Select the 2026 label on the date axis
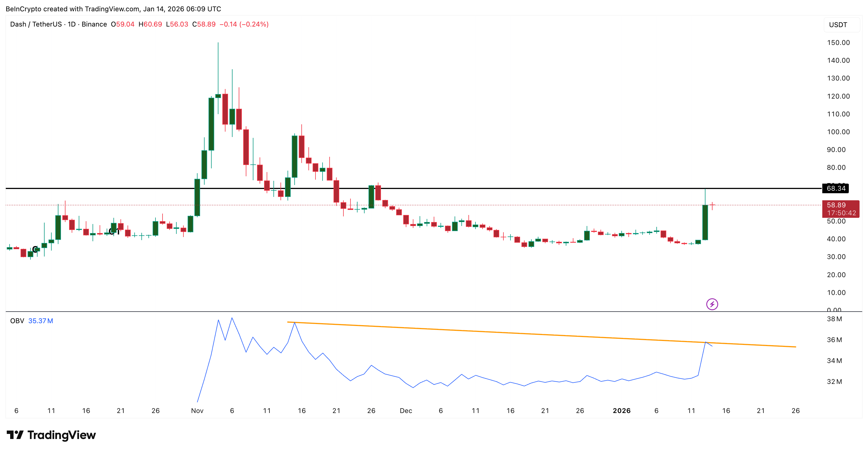This screenshot has width=868, height=452. pos(621,411)
